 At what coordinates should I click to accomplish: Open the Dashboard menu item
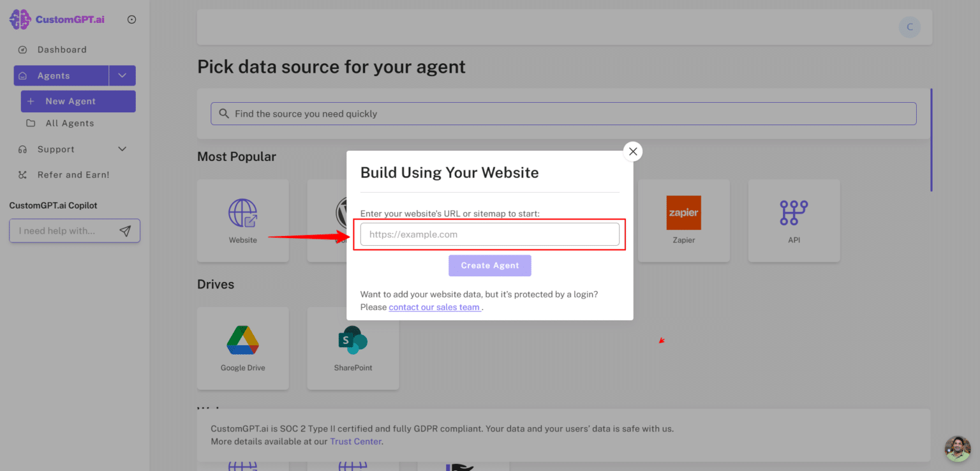61,50
